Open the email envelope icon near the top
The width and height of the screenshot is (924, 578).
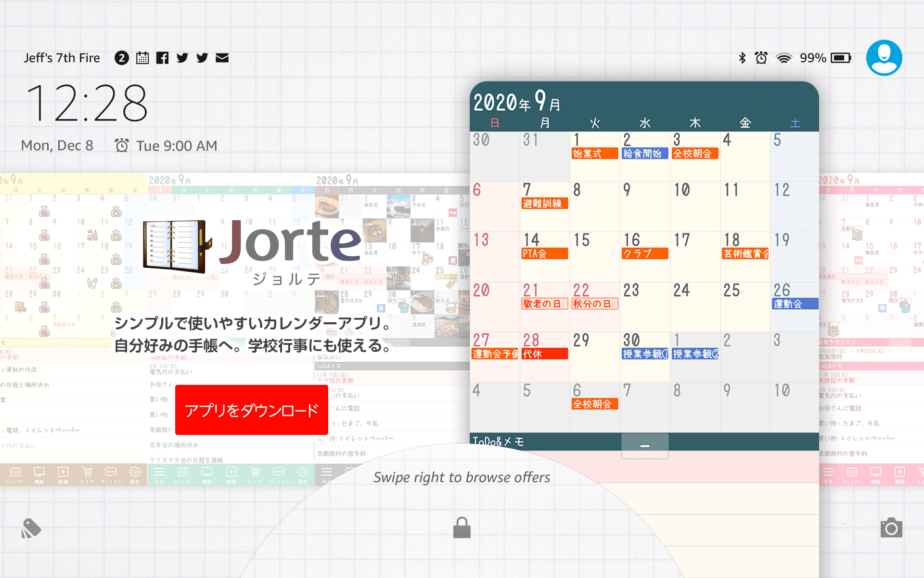tap(222, 57)
